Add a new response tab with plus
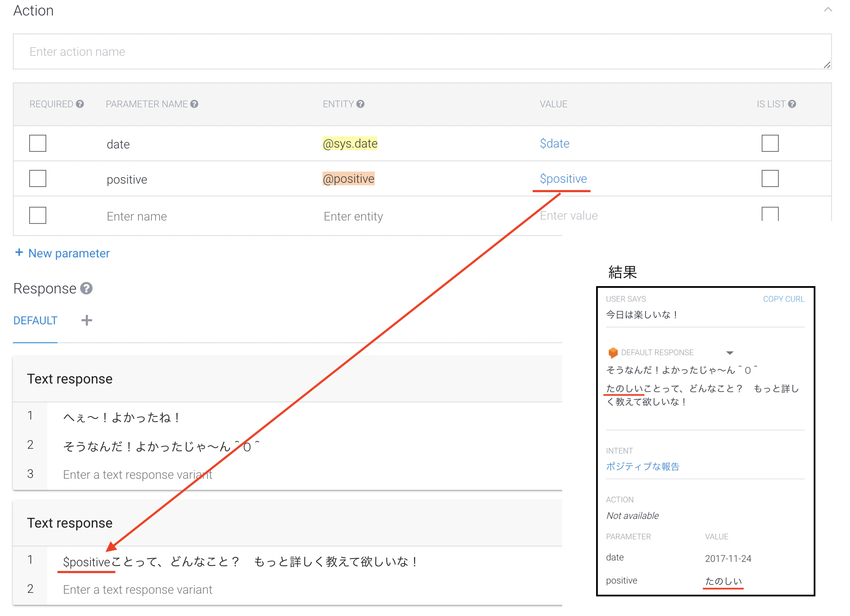 point(87,320)
